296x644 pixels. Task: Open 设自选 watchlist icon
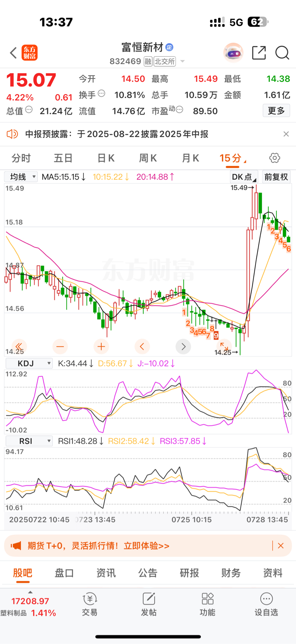(x=266, y=604)
